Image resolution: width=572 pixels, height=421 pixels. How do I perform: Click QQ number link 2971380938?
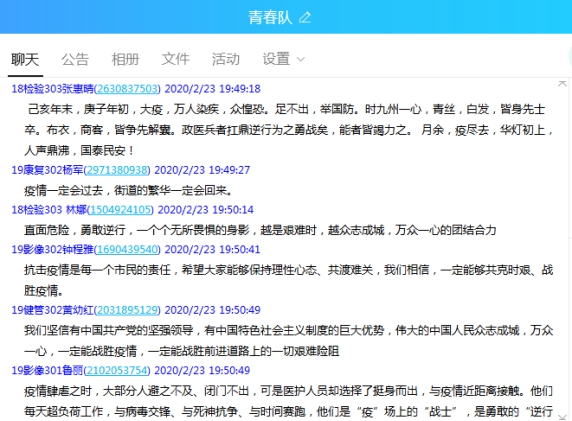pyautogui.click(x=117, y=170)
